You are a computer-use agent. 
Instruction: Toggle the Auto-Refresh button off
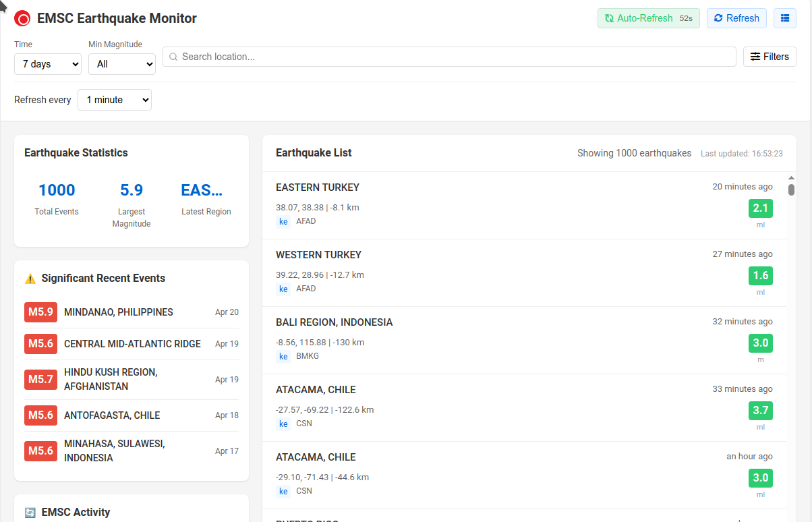tap(648, 18)
